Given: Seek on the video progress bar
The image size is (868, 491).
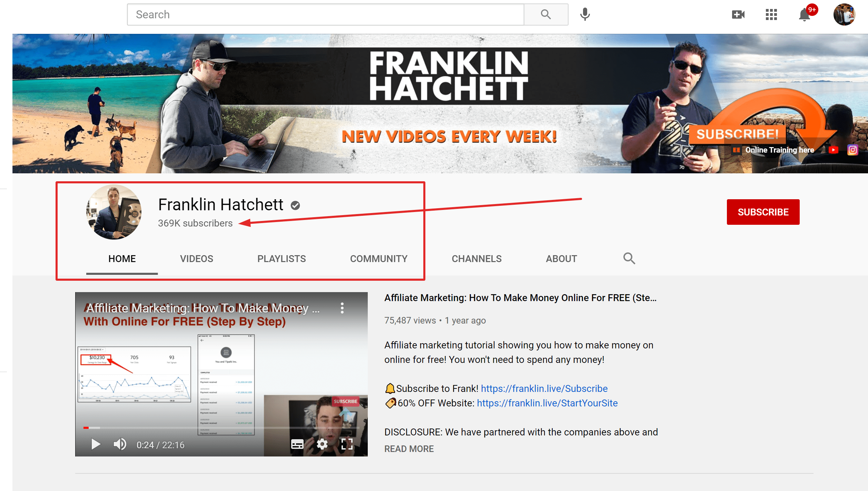Looking at the screenshot, I should (221, 428).
